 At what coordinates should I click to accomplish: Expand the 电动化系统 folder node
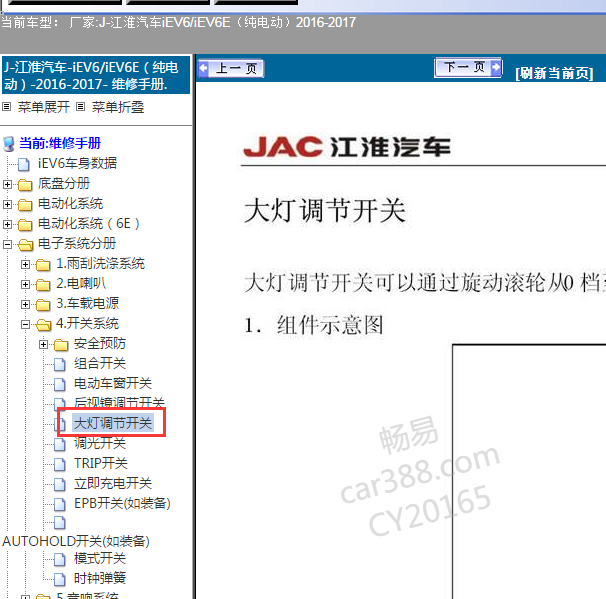click(7, 204)
